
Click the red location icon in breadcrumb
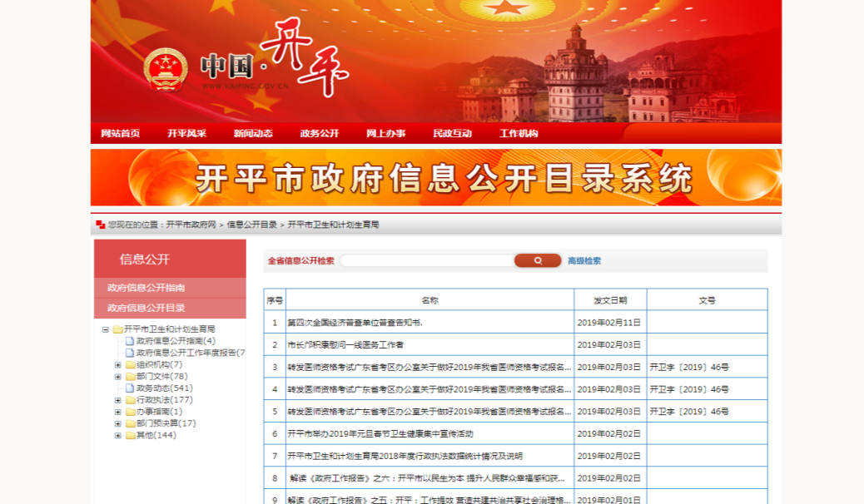pyautogui.click(x=101, y=225)
